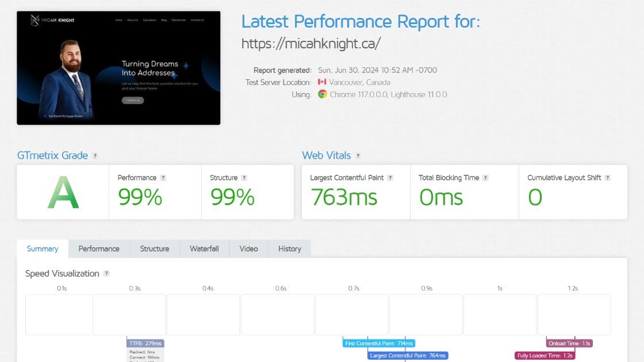Click the Largest Contentful Paint help icon
The image size is (644, 362).
click(390, 178)
